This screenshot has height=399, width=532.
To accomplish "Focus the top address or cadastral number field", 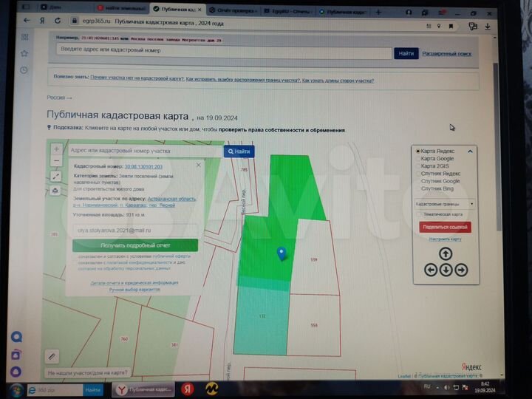I will coord(224,51).
